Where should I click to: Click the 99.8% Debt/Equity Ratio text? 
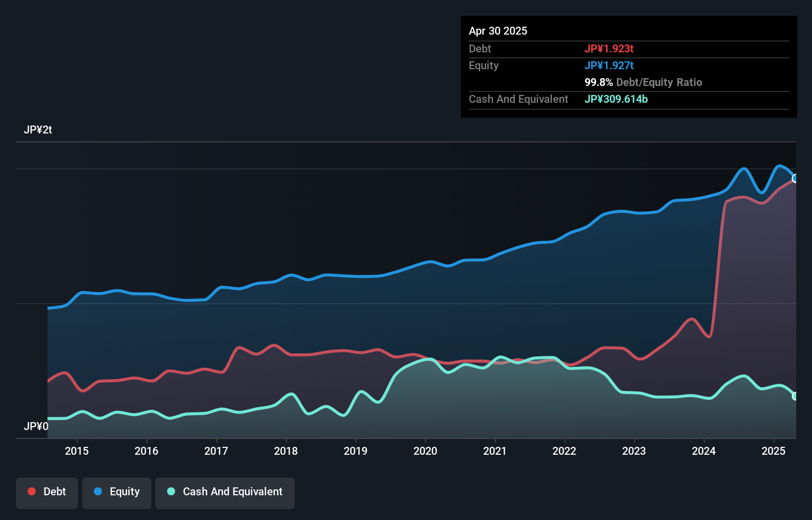(x=643, y=82)
